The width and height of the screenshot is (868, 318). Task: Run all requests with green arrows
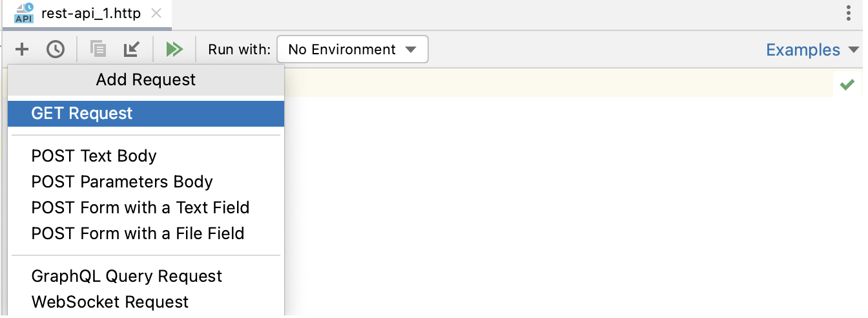pyautogui.click(x=174, y=49)
